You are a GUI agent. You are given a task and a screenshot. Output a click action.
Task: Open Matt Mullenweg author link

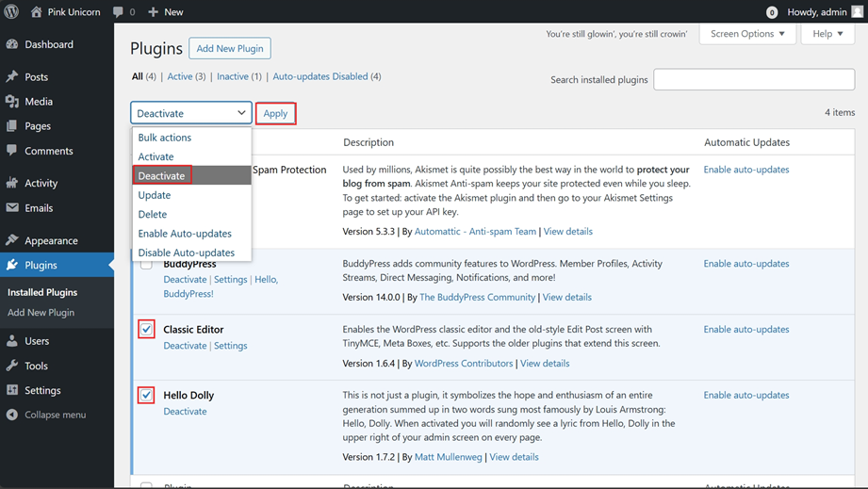[x=449, y=457]
